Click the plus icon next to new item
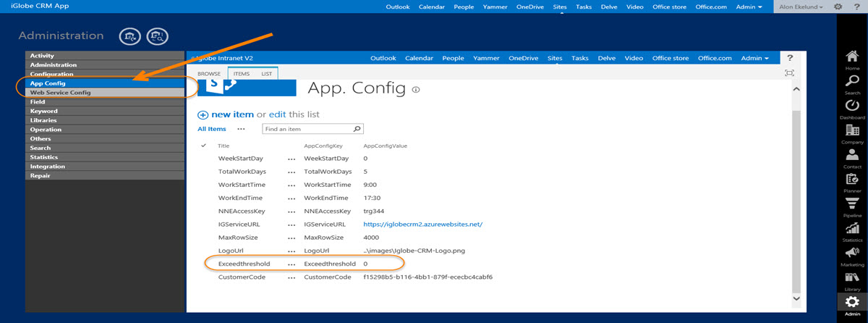The width and height of the screenshot is (868, 323). pos(203,114)
